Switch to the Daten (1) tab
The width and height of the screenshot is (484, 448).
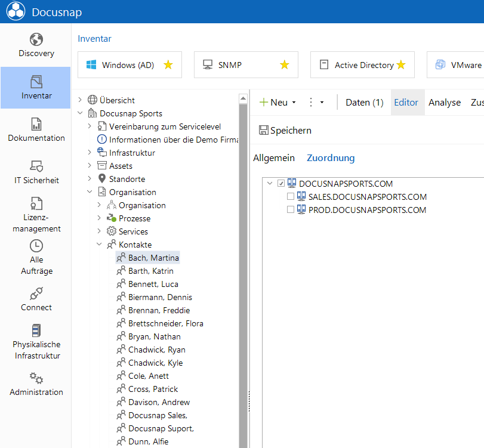pyautogui.click(x=365, y=103)
